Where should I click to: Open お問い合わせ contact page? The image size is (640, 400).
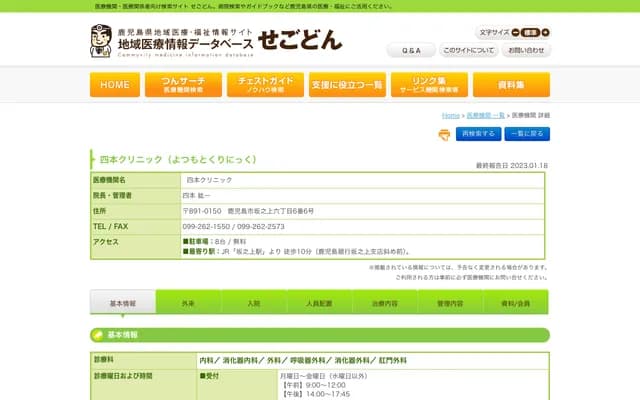click(526, 50)
